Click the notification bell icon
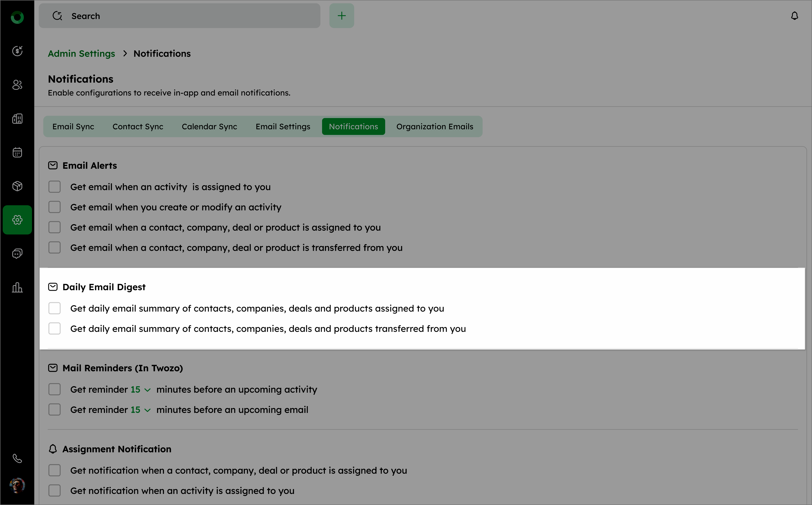This screenshot has height=505, width=812. click(794, 16)
